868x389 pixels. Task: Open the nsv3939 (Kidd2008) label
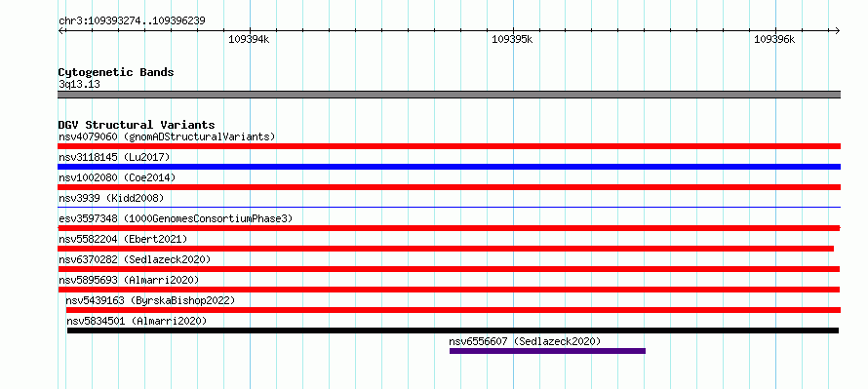[x=111, y=198]
